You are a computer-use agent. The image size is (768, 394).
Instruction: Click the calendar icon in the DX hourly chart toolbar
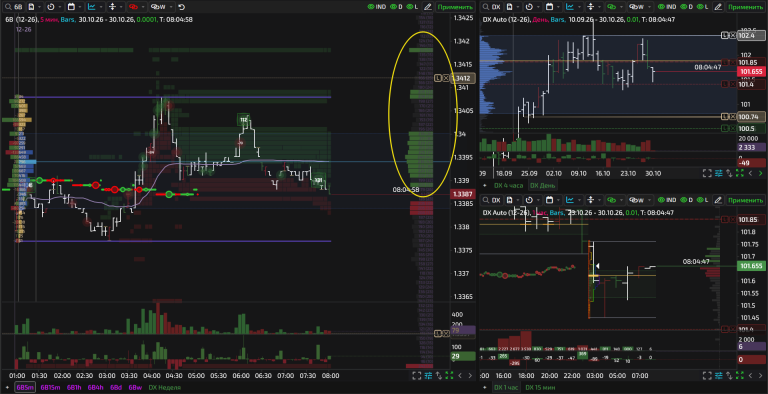pyautogui.click(x=549, y=200)
